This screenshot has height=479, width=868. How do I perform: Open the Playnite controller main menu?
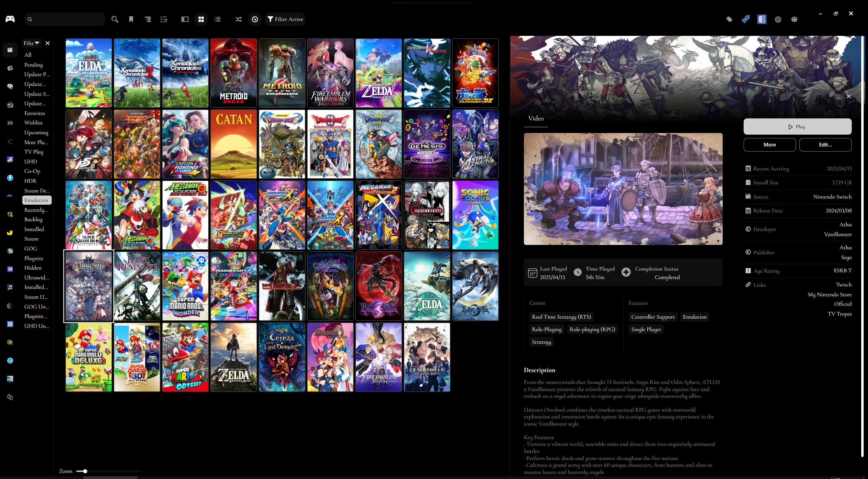point(10,19)
